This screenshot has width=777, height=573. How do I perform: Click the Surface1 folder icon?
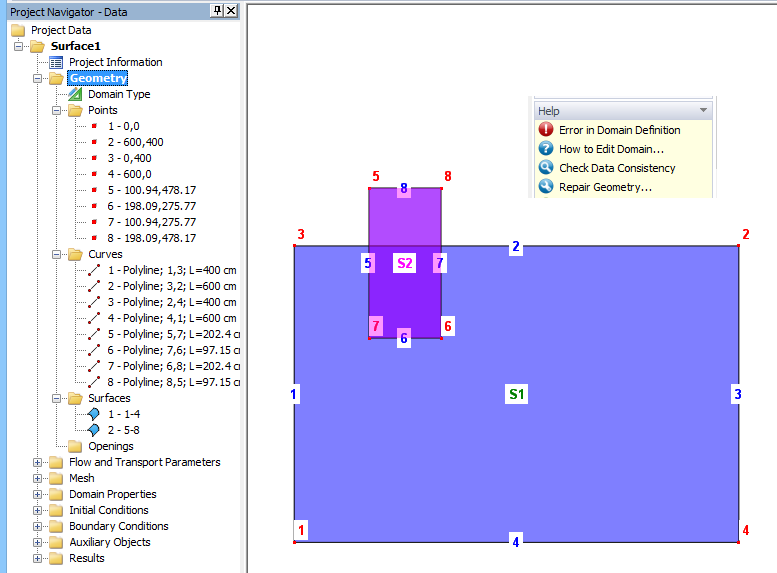click(x=37, y=47)
